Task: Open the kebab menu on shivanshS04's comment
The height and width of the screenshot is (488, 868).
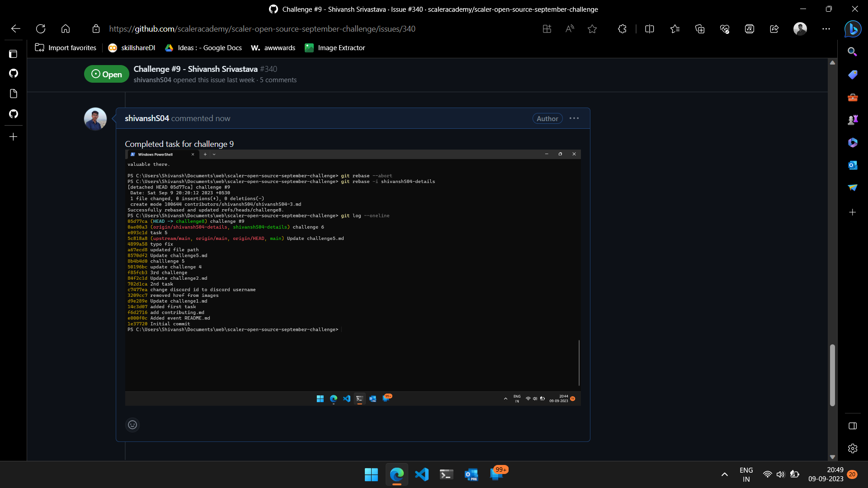Action: pos(574,118)
